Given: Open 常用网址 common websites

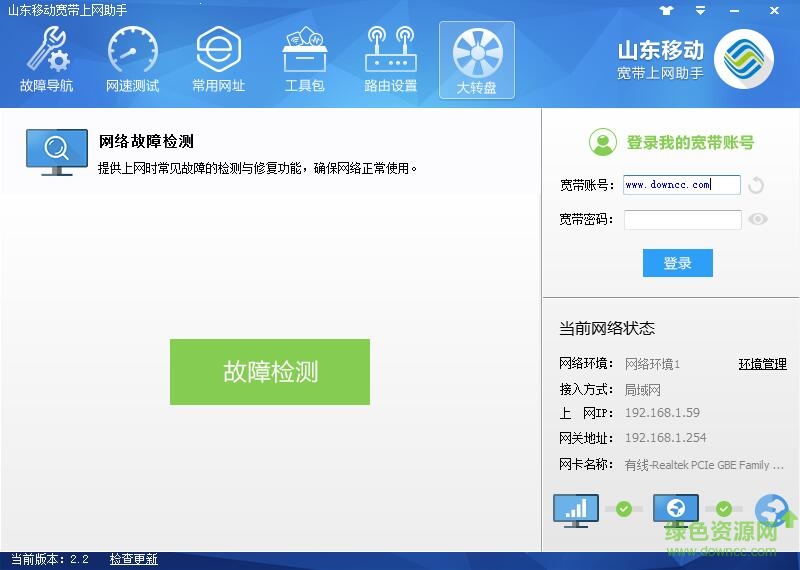Looking at the screenshot, I should 219,60.
